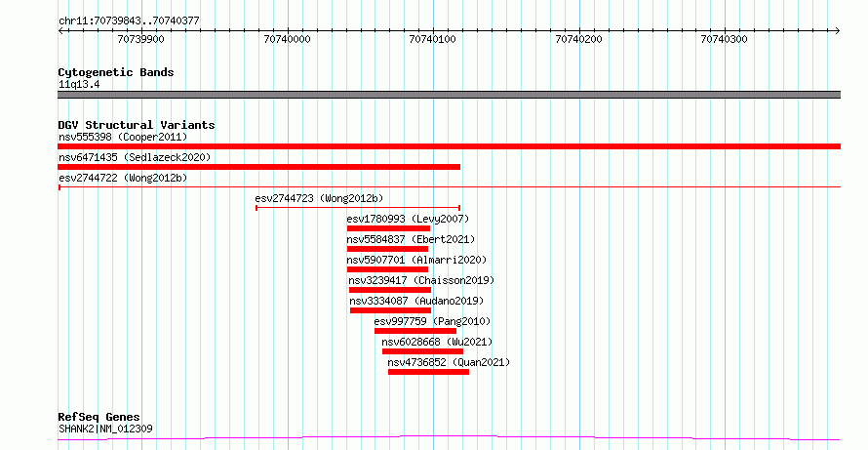Open the nsv4736852 (Quan2021) variant label
The height and width of the screenshot is (450, 868).
point(449,362)
